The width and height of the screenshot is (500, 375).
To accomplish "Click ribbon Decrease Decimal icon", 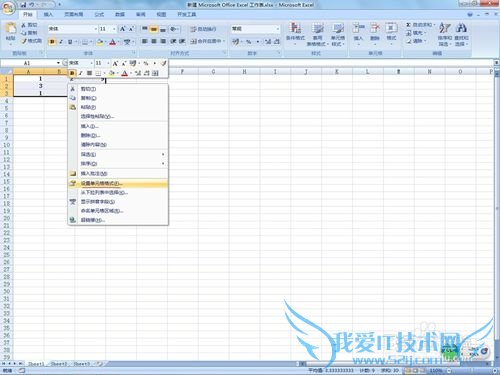I will (x=277, y=42).
